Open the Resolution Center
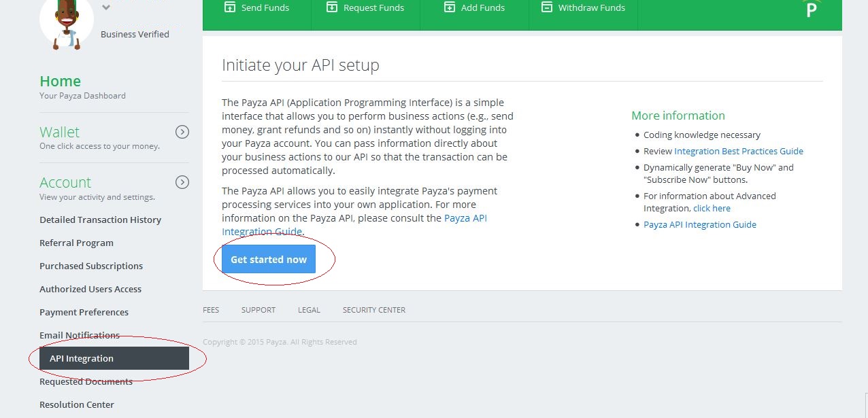Viewport: 868px width, 418px height. (x=77, y=404)
